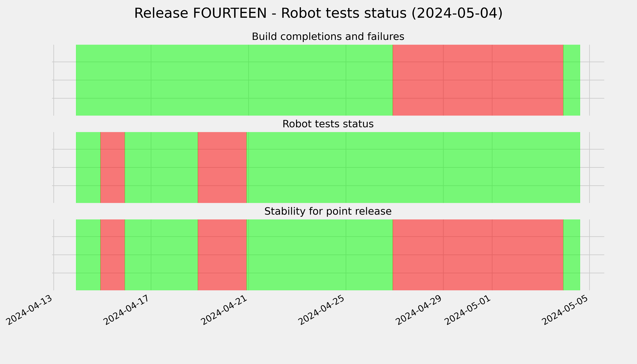Click the small green block ending Build completions
This screenshot has width=637, height=364.
point(571,80)
